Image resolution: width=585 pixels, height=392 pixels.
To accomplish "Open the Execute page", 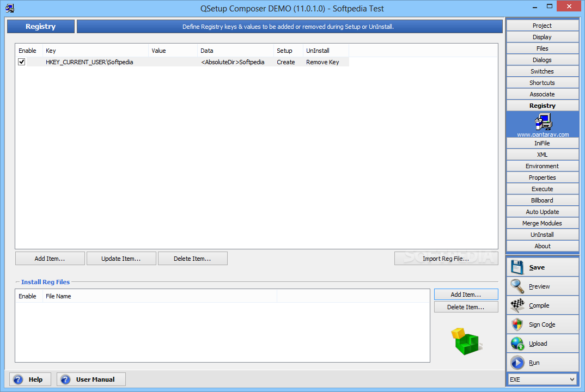I will click(x=543, y=189).
